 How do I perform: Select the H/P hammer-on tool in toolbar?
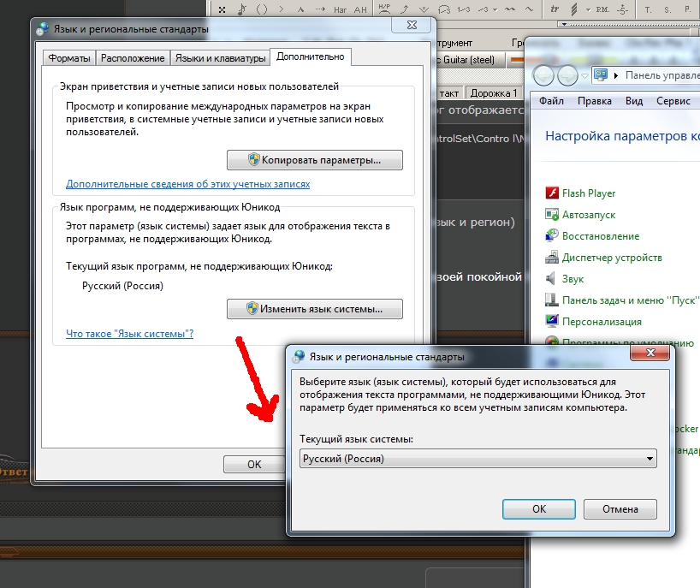click(x=384, y=9)
